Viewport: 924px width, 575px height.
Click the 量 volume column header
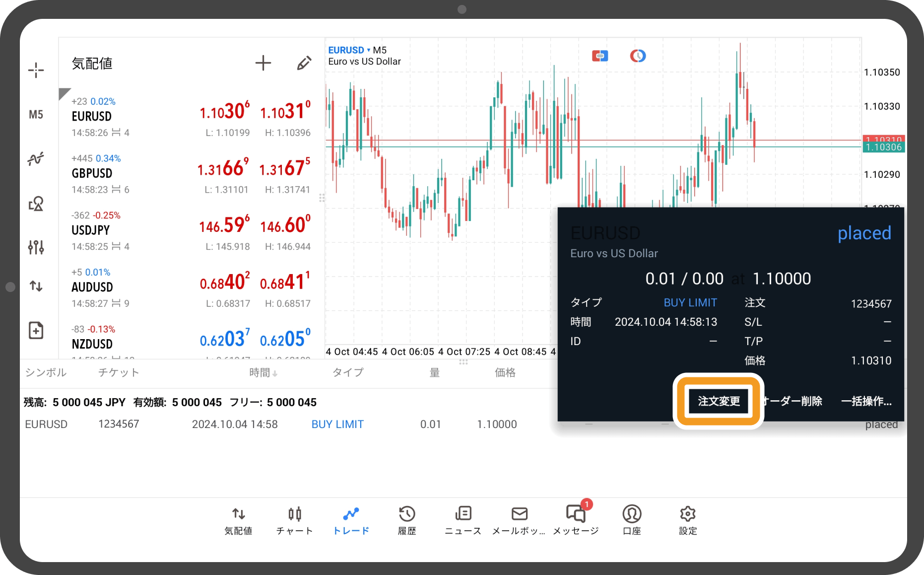[435, 372]
